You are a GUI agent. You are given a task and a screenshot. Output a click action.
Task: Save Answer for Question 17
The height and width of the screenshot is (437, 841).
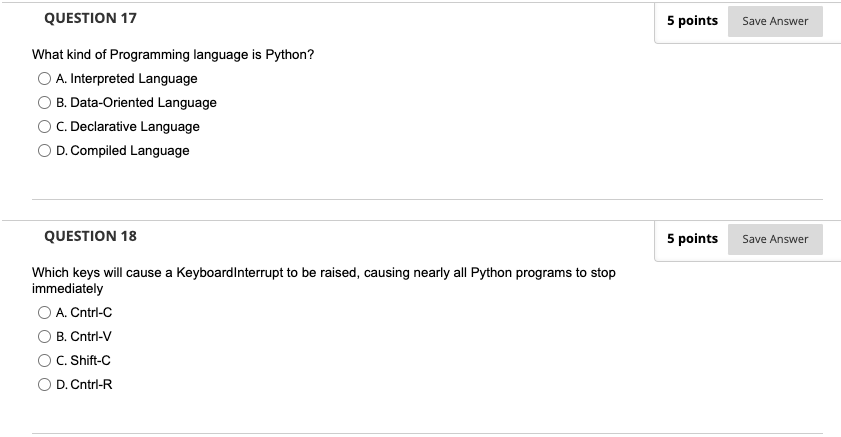click(775, 21)
